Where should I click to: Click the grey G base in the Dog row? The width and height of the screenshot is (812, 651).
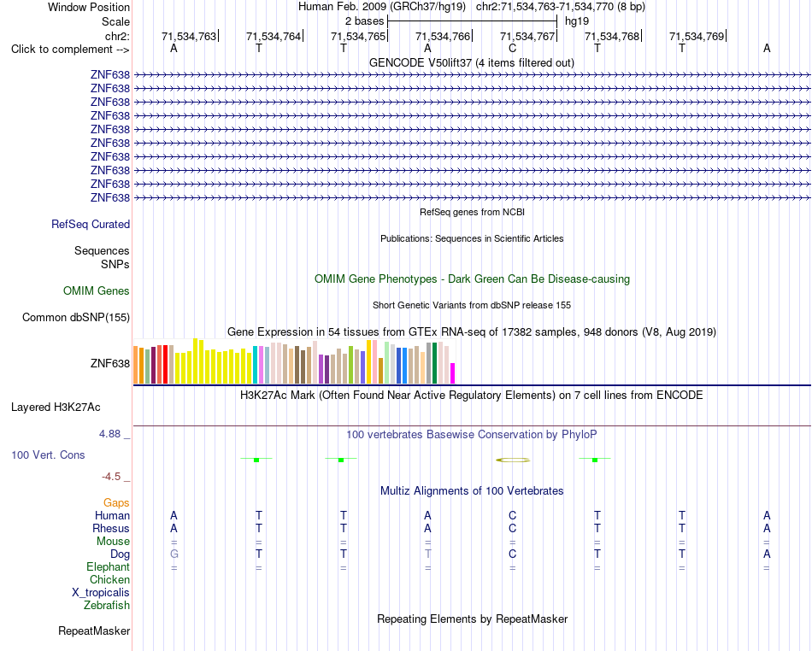174,554
